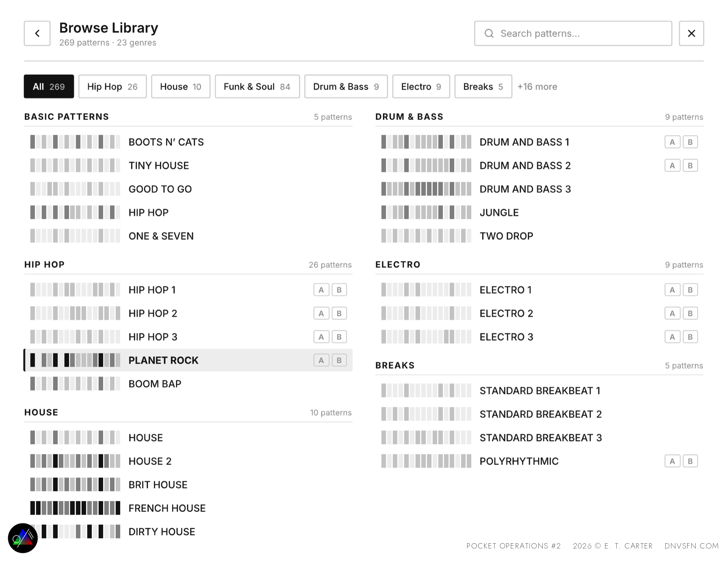This screenshot has width=728, height=561.
Task: Open the DNVSFN.COM footer link
Action: tap(692, 546)
